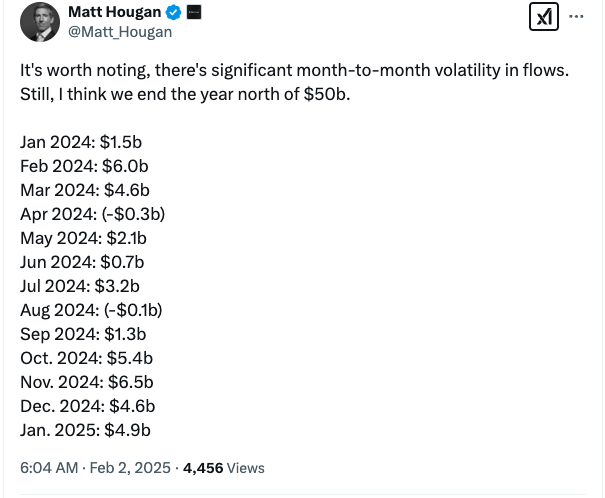Open the three-dot More options menu

(x=576, y=17)
